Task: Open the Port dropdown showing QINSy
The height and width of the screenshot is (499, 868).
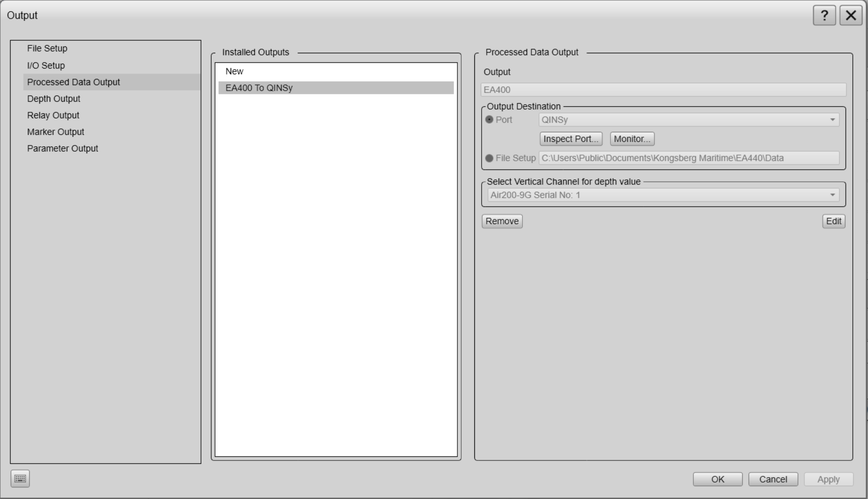Action: tap(689, 120)
